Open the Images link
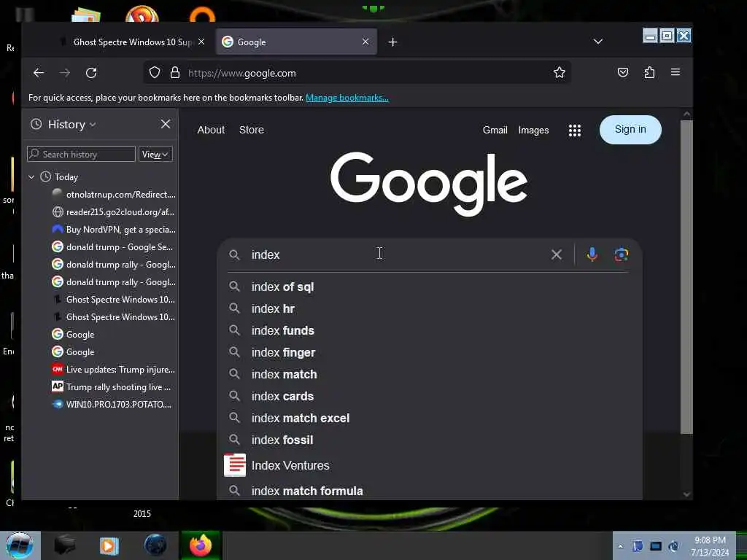The height and width of the screenshot is (560, 747). [533, 130]
